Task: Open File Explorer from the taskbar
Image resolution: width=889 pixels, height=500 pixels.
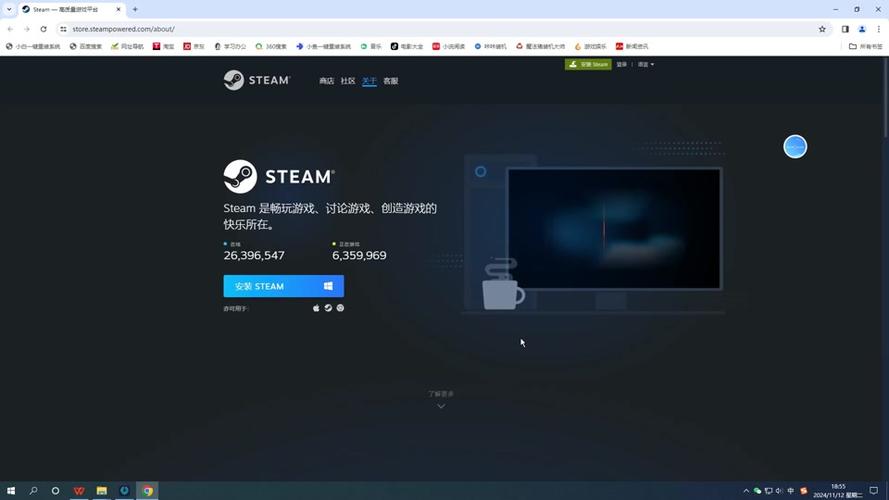Action: pyautogui.click(x=101, y=491)
